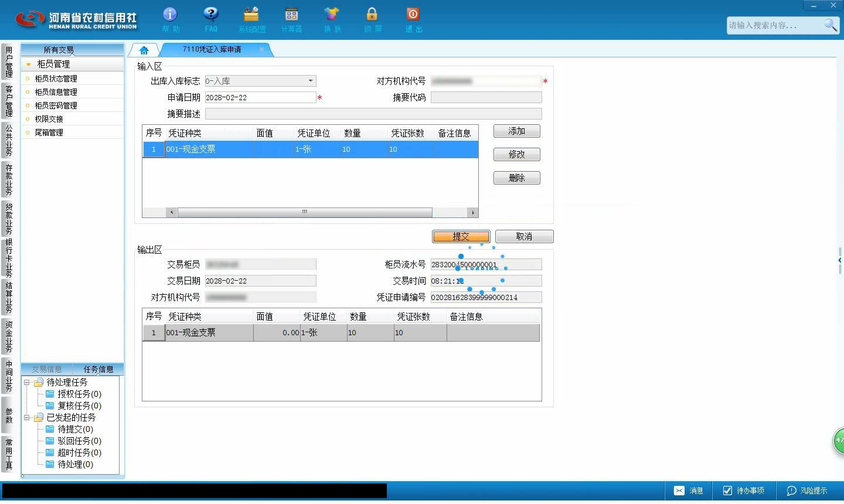Open the 贷款业务 side tab
Image resolution: width=844 pixels, height=504 pixels.
pyautogui.click(x=9, y=218)
